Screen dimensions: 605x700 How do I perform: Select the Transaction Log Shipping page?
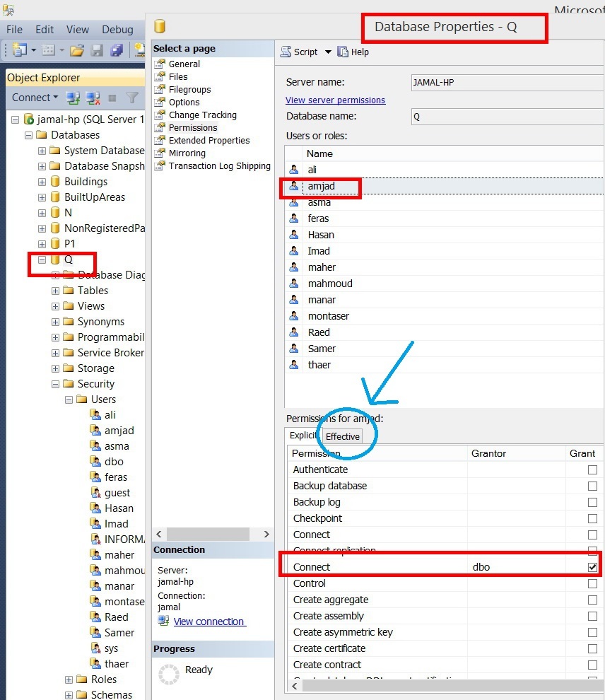(220, 166)
